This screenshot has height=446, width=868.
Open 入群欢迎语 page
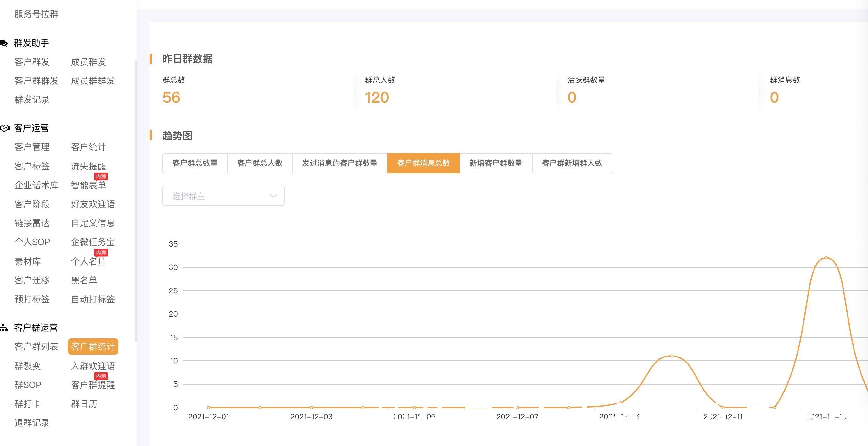point(93,366)
